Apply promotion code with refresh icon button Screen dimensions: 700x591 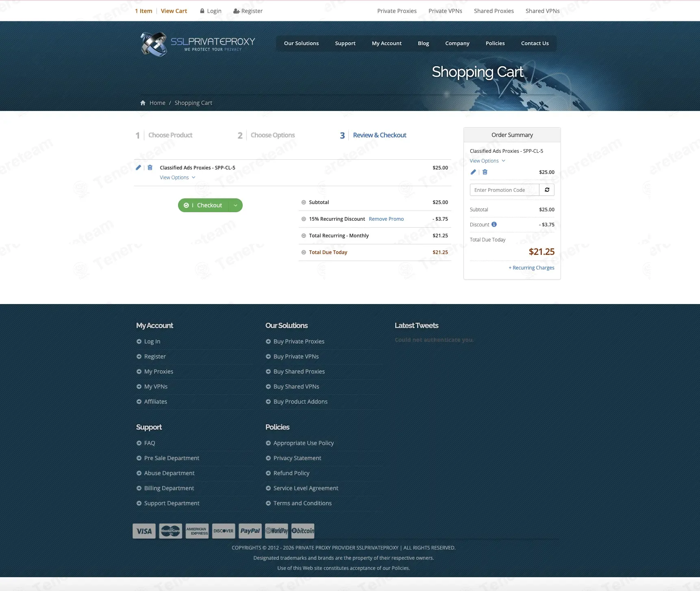coord(547,190)
